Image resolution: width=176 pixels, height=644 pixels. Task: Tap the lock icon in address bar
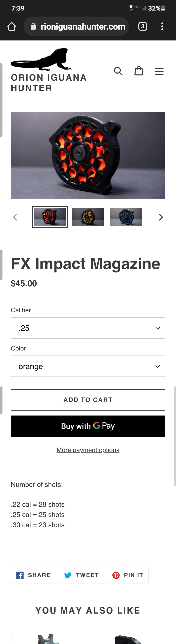(33, 27)
